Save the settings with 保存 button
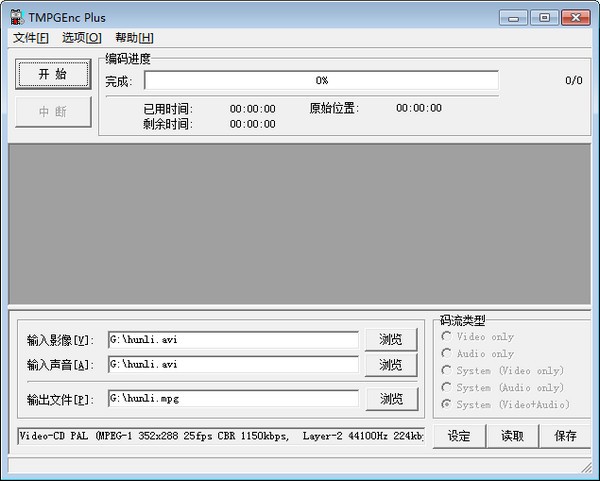The height and width of the screenshot is (481, 600). pyautogui.click(x=565, y=436)
